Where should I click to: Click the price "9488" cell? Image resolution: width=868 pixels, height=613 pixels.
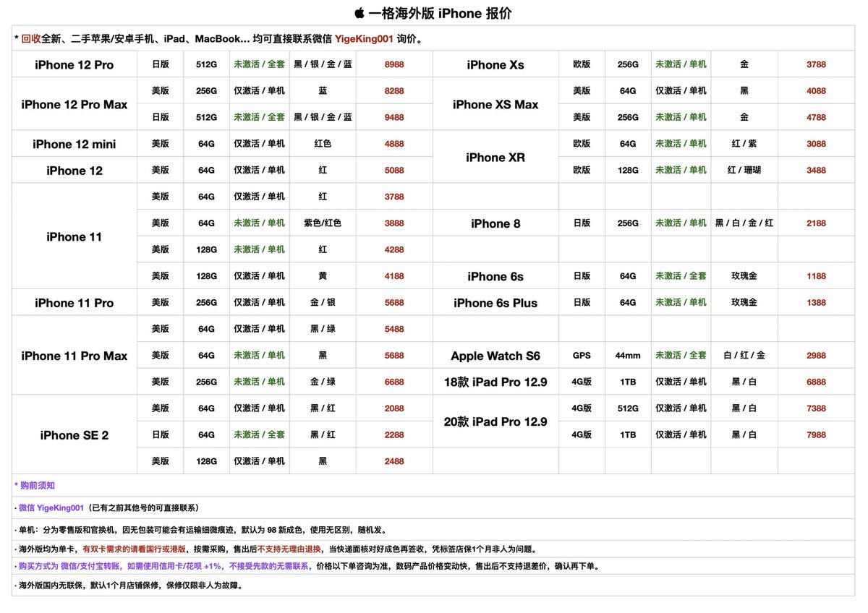pos(394,117)
